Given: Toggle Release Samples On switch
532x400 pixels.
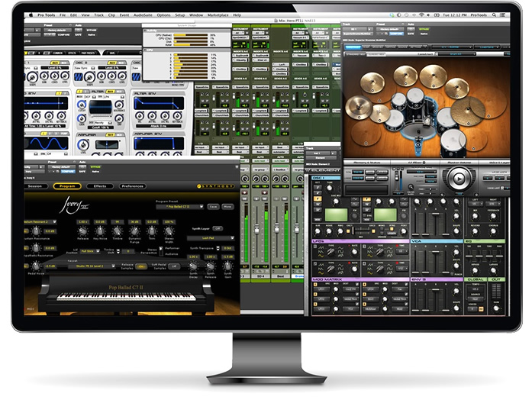Looking at the screenshot, I should (x=141, y=266).
